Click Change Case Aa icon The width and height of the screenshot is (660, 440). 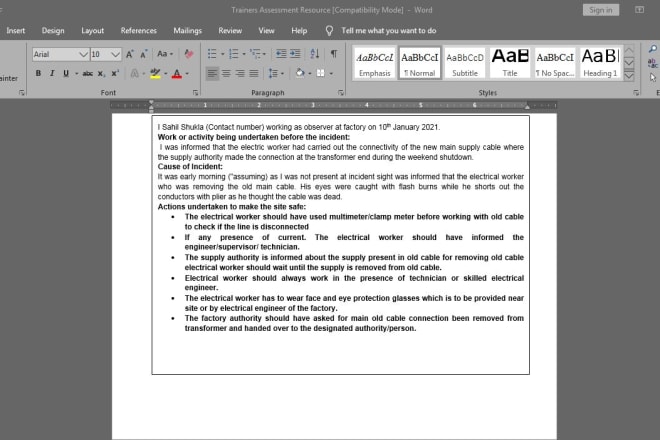[x=162, y=54]
